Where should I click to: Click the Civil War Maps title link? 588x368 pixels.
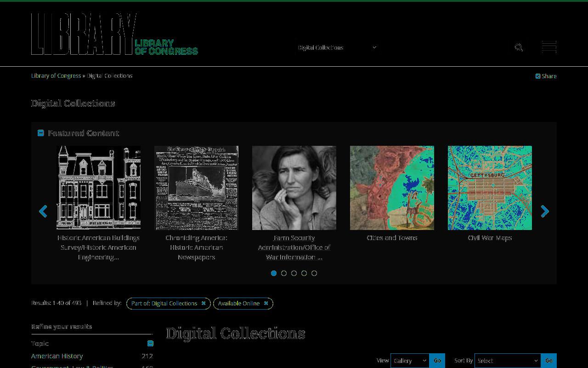coord(490,238)
